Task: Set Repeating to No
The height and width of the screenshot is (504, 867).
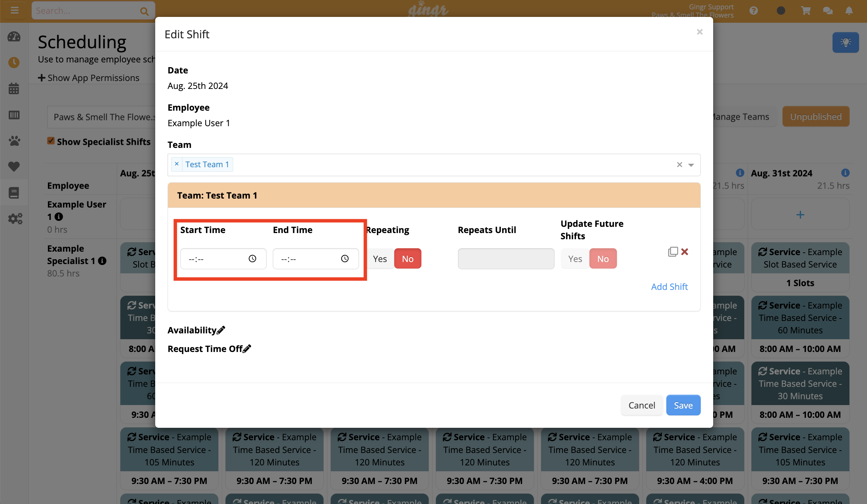Action: coord(408,259)
